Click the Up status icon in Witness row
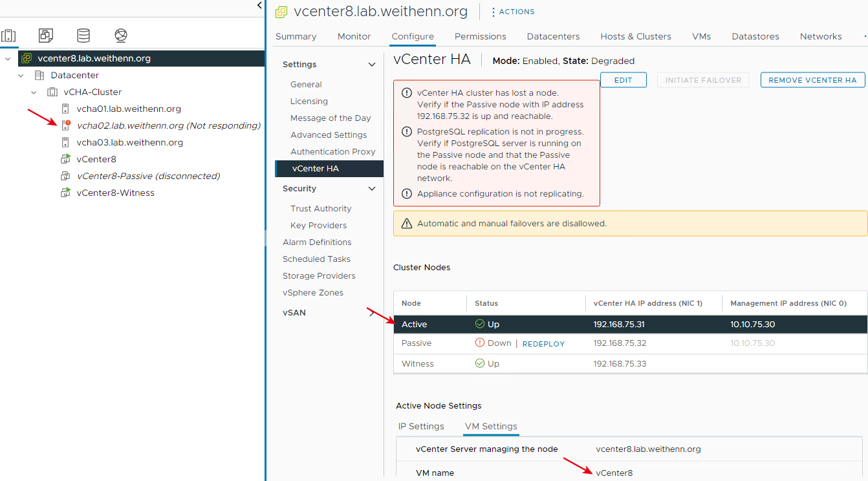Image resolution: width=868 pixels, height=481 pixels. pos(480,363)
